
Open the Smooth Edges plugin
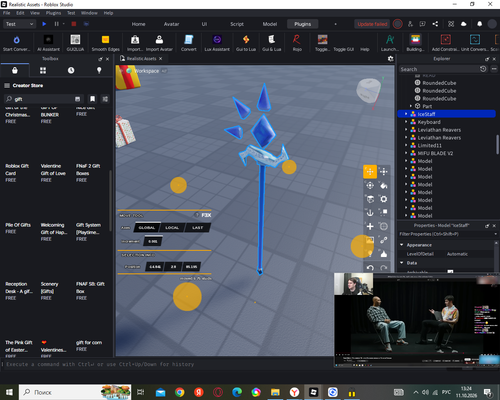[x=105, y=43]
